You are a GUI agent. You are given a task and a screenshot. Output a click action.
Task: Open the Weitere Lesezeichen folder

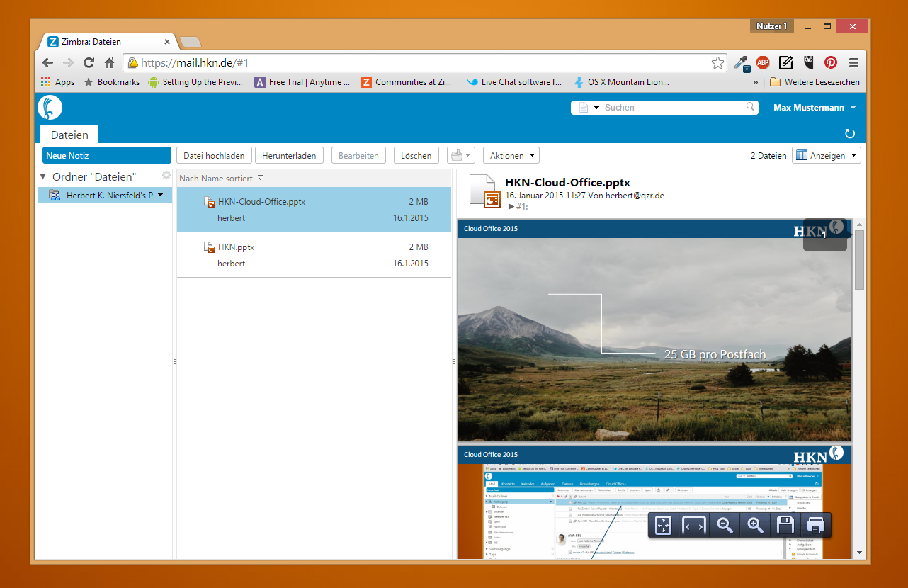pyautogui.click(x=815, y=82)
